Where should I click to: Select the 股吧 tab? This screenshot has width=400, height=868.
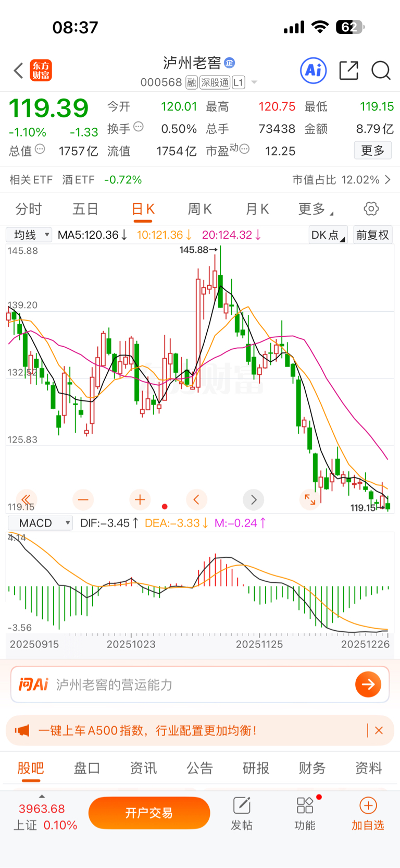pyautogui.click(x=31, y=768)
